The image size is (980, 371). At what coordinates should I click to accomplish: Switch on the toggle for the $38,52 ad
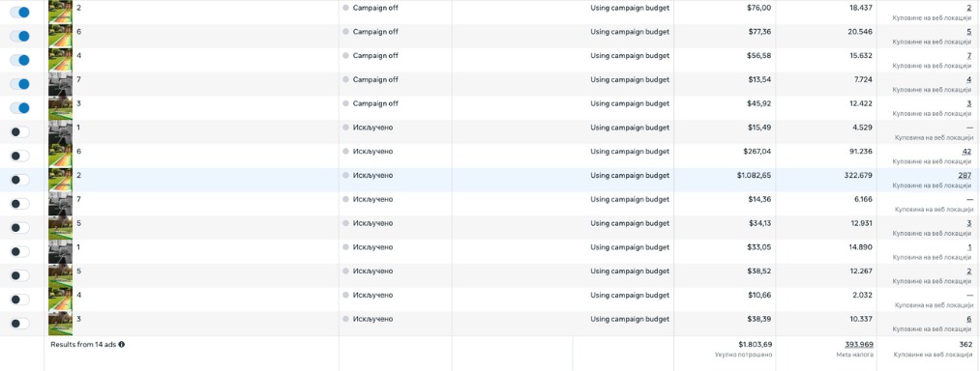tap(19, 275)
